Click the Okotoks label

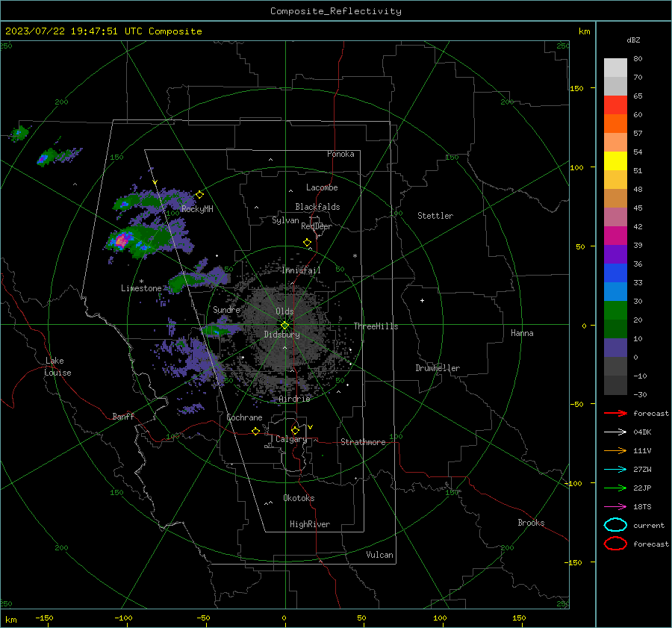(x=299, y=498)
